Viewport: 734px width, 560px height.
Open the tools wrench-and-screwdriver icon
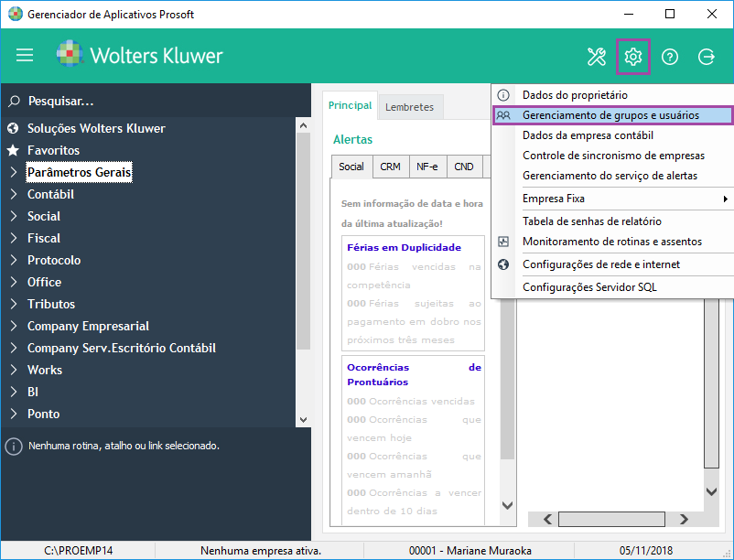tap(597, 57)
